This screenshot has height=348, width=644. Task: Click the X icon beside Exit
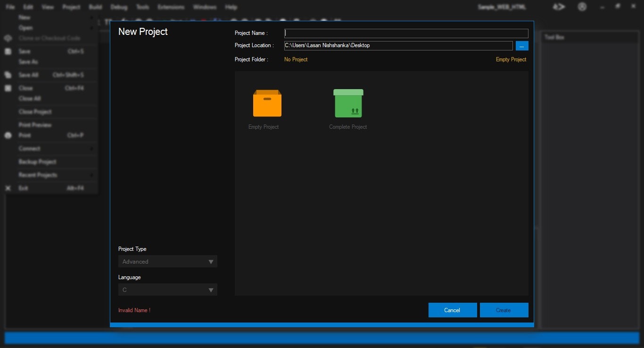pyautogui.click(x=8, y=188)
